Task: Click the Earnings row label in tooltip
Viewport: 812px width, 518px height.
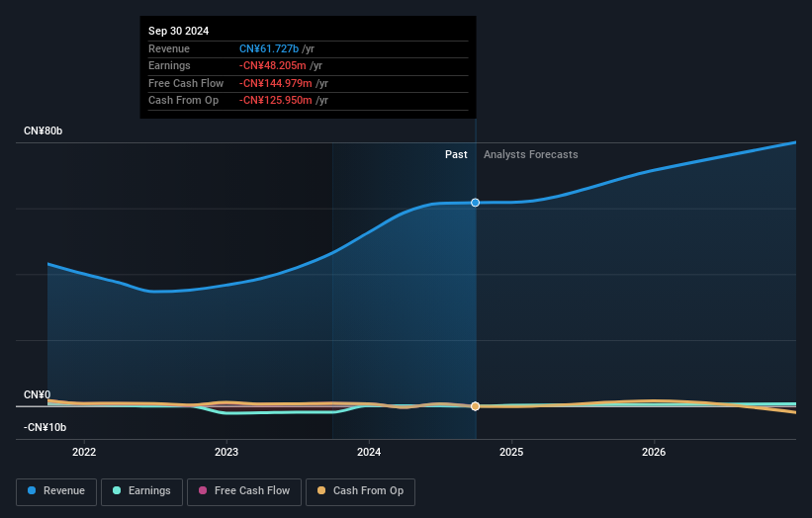Action: tap(169, 65)
